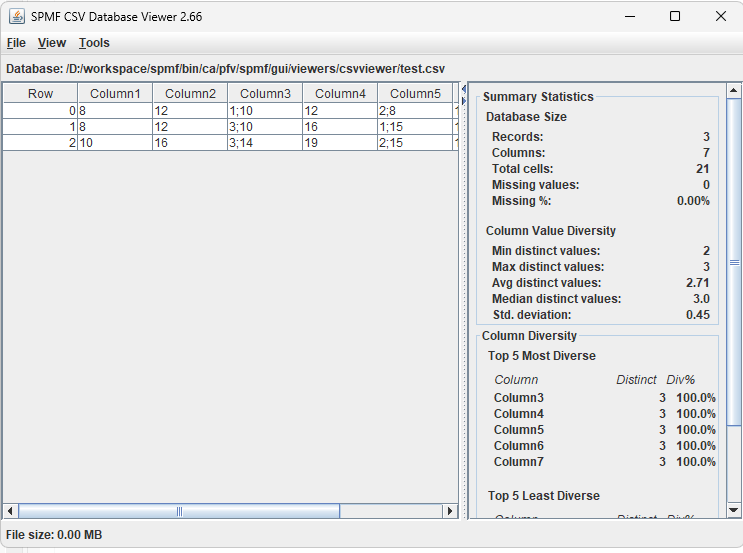Select the Row column header
This screenshot has height=553, width=743.
tap(40, 93)
